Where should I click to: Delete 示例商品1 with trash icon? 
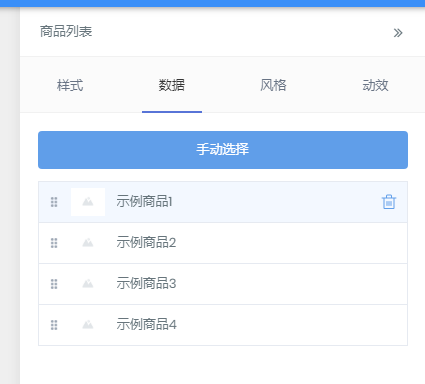pyautogui.click(x=389, y=202)
